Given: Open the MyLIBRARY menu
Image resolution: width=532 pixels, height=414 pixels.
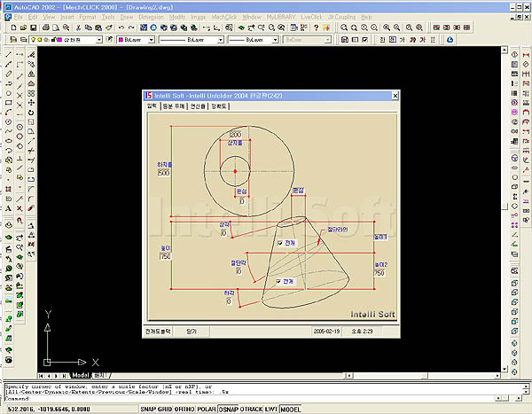Looking at the screenshot, I should point(281,17).
